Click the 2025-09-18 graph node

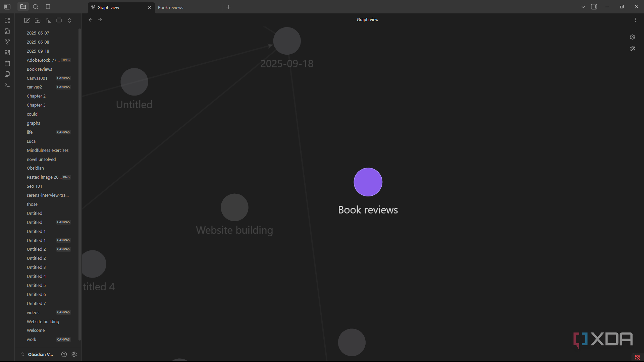coord(287,41)
